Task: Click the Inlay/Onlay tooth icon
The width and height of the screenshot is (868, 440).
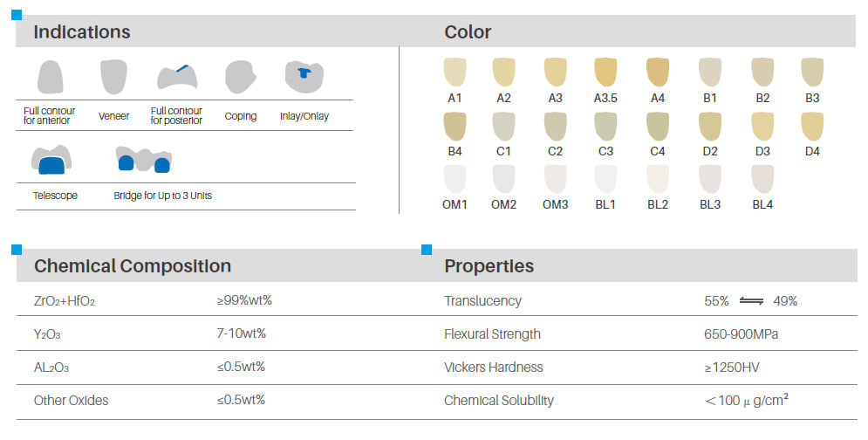Action: pos(304,77)
